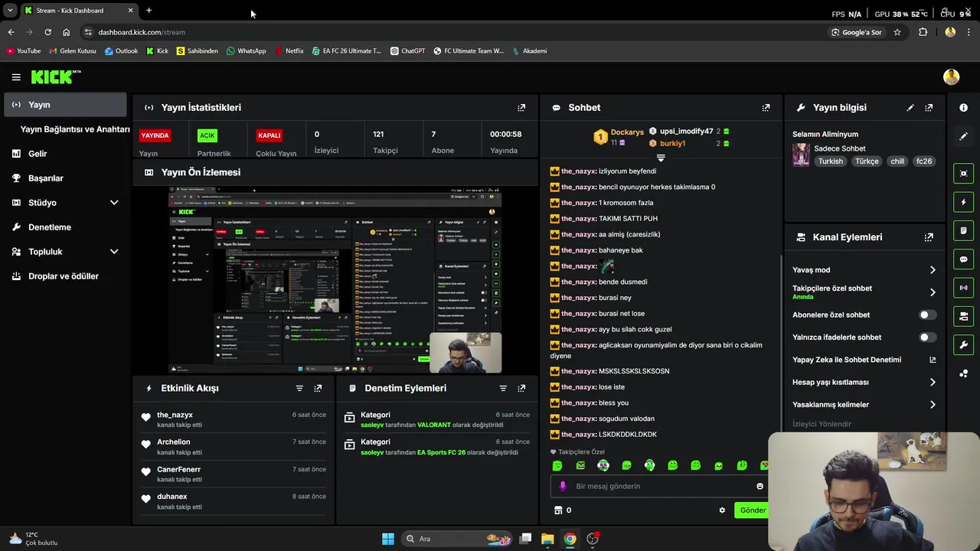Open the Gelir sidebar item
Image resolution: width=980 pixels, height=551 pixels.
65,154
